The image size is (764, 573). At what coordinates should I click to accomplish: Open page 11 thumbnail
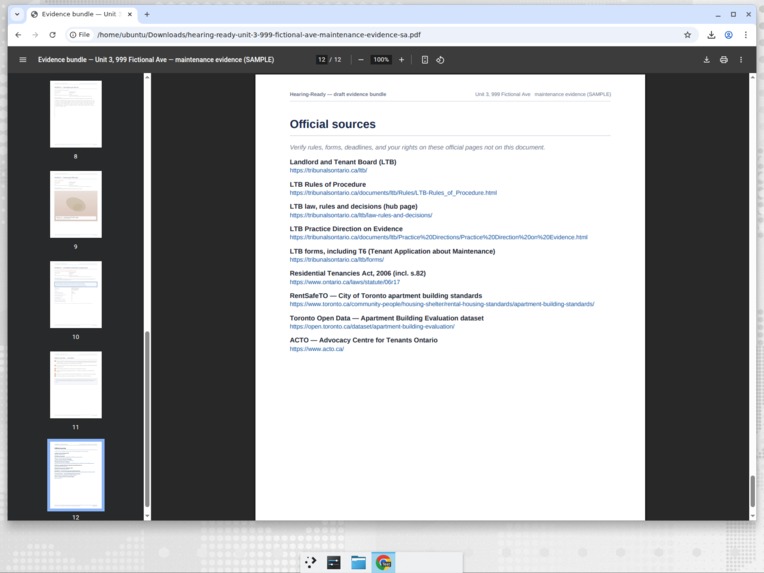click(x=76, y=384)
